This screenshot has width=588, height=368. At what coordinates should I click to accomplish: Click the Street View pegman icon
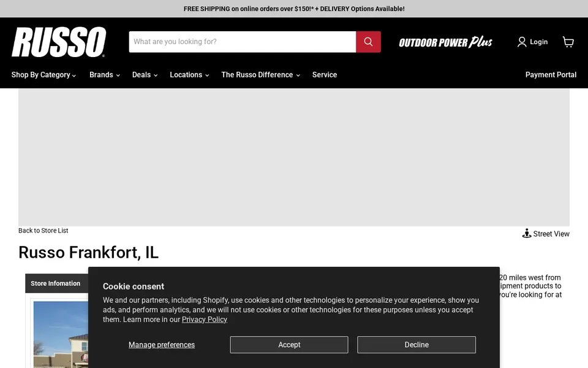(527, 234)
